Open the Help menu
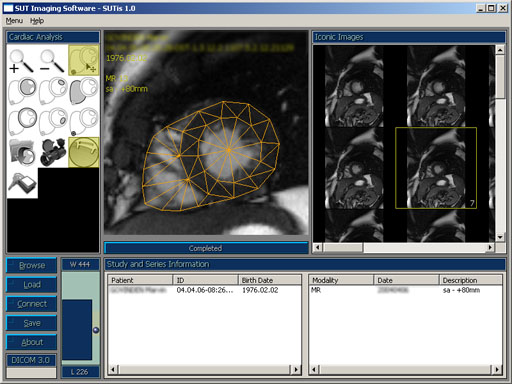512x384 pixels. point(37,21)
